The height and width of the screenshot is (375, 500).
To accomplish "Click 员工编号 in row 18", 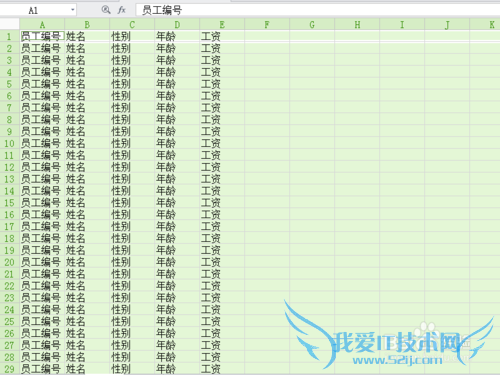I will click(x=41, y=238).
